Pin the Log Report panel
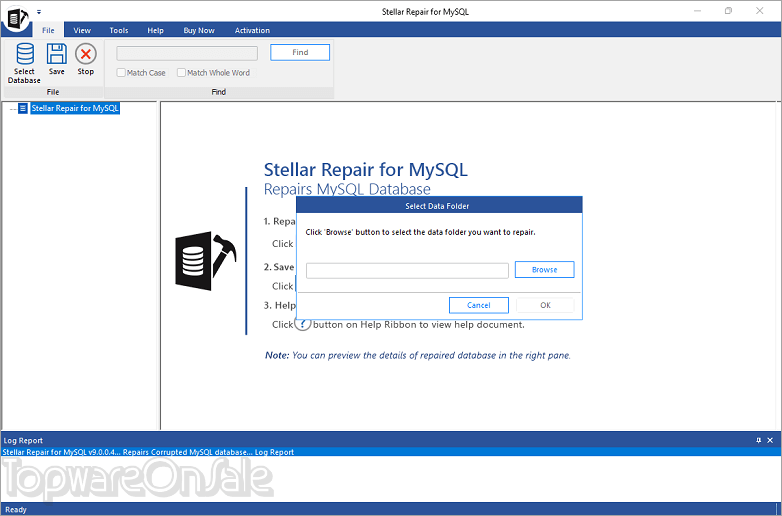The width and height of the screenshot is (782, 516). pos(759,440)
